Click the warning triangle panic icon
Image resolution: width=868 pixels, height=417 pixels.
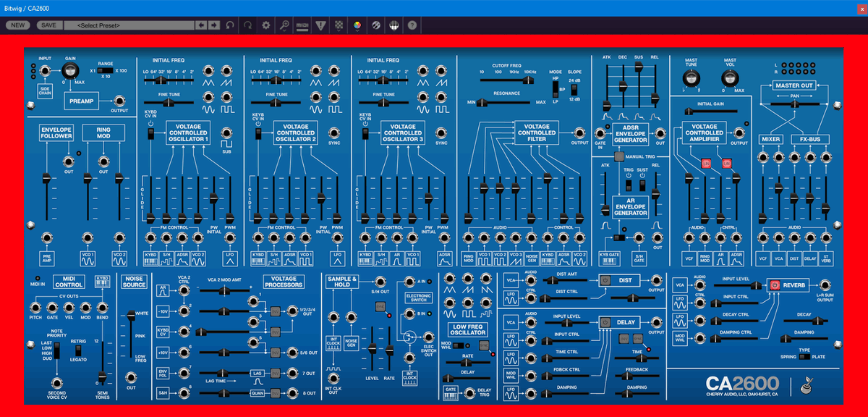click(320, 25)
